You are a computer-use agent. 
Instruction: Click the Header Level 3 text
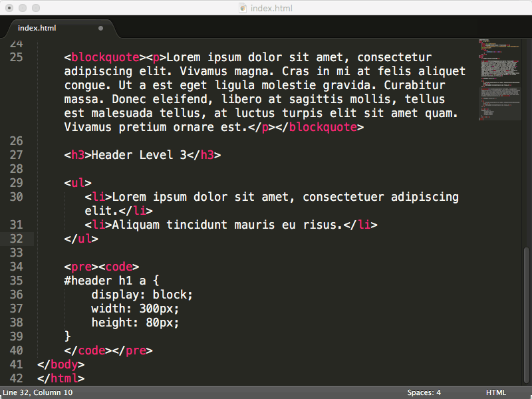click(138, 155)
